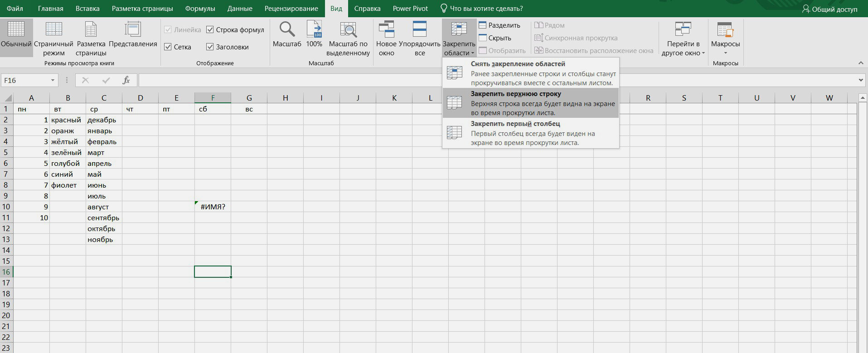The height and width of the screenshot is (353, 868).
Task: Click Упорядочить все windows icon
Action: (419, 30)
